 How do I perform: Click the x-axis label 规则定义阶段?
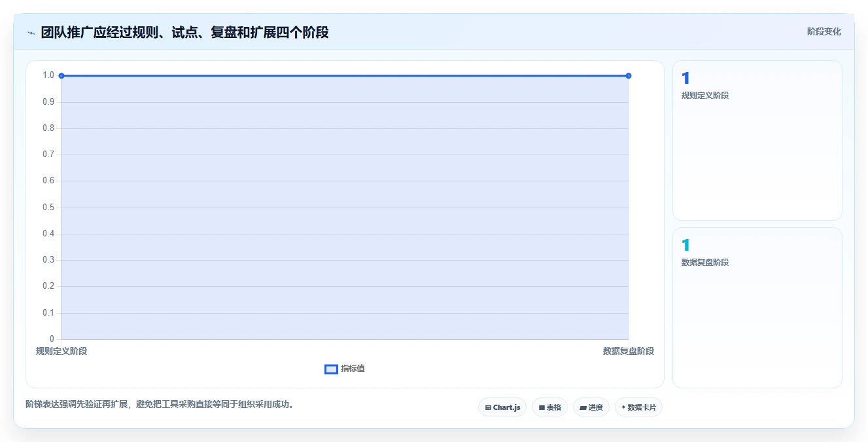pyautogui.click(x=61, y=351)
